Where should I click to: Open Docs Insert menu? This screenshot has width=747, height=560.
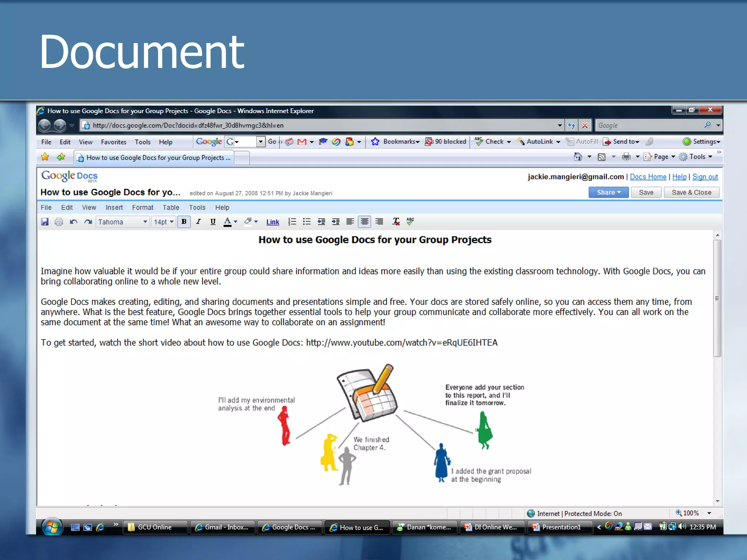[x=114, y=207]
